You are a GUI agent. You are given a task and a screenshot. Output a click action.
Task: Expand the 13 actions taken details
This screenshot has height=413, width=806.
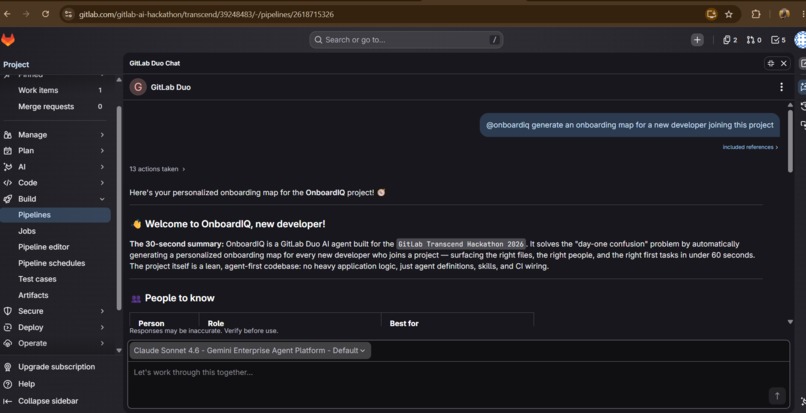pos(157,169)
